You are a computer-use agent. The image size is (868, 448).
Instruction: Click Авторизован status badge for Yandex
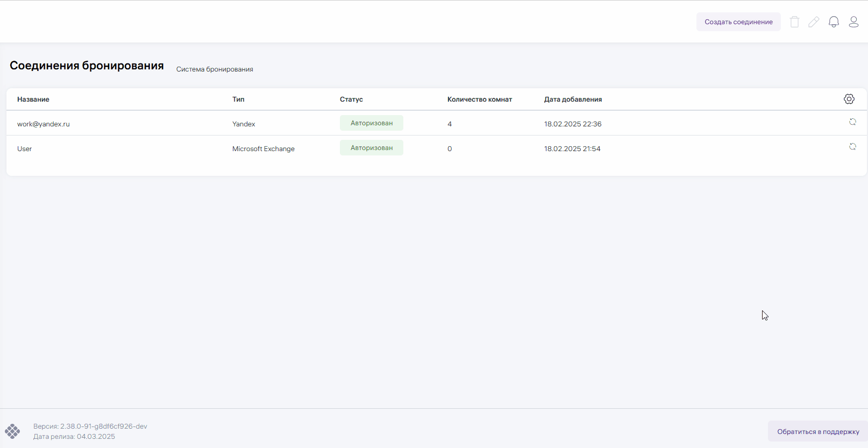372,123
